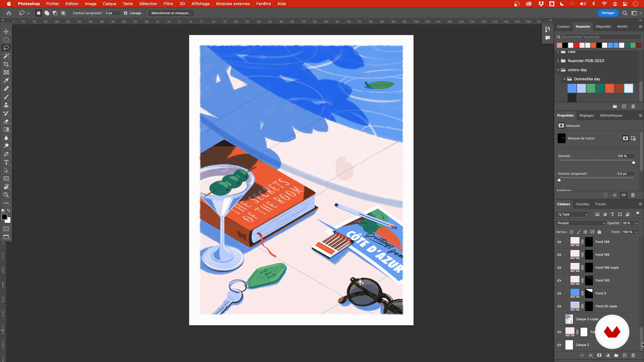Collapse the colors-day swatch folder
The width and height of the screenshot is (644, 362).
[x=558, y=70]
